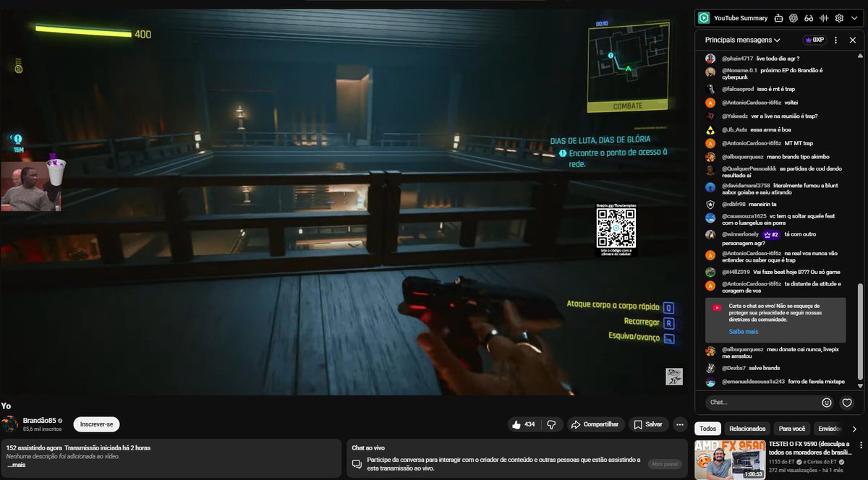Click the Compartilhar share button
Viewport: 868px width, 480px height.
click(595, 424)
